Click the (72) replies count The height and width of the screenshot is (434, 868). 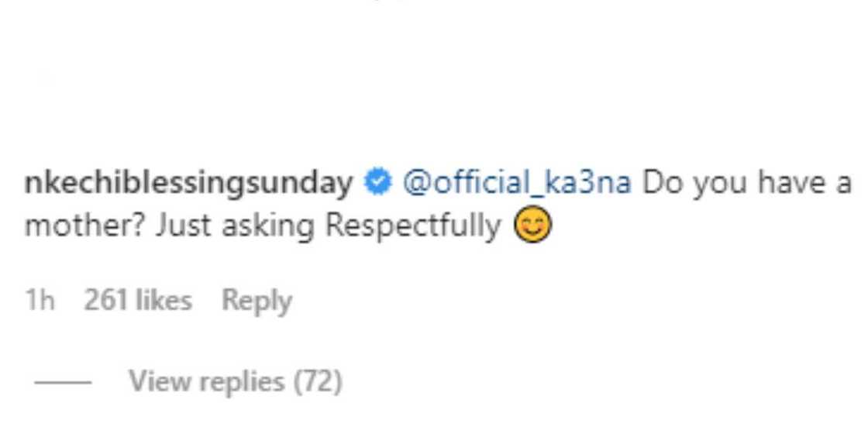(x=317, y=381)
